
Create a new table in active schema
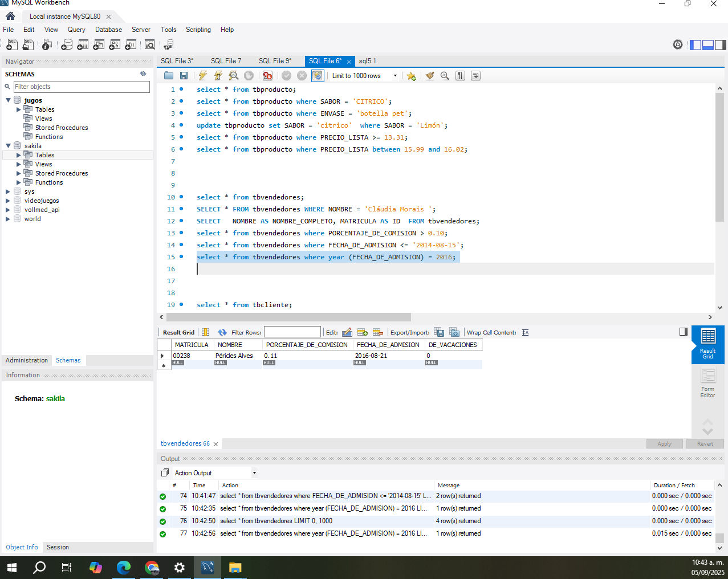83,44
